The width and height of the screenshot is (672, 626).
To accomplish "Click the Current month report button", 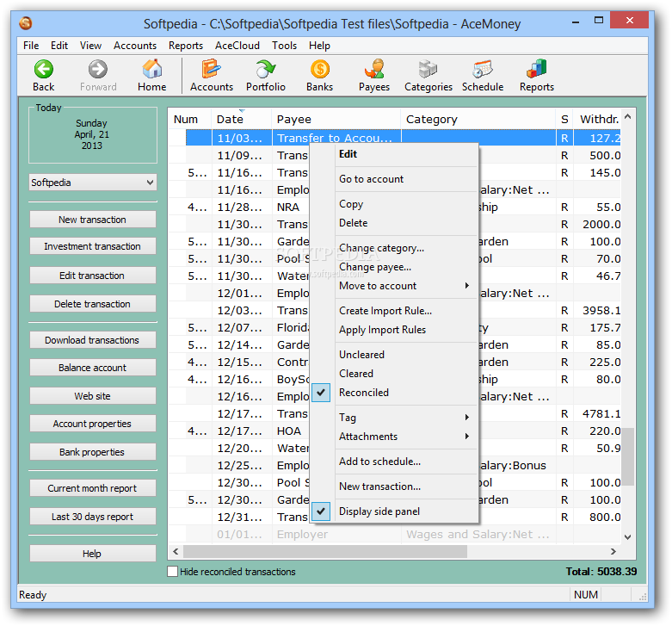I will pyautogui.click(x=93, y=488).
